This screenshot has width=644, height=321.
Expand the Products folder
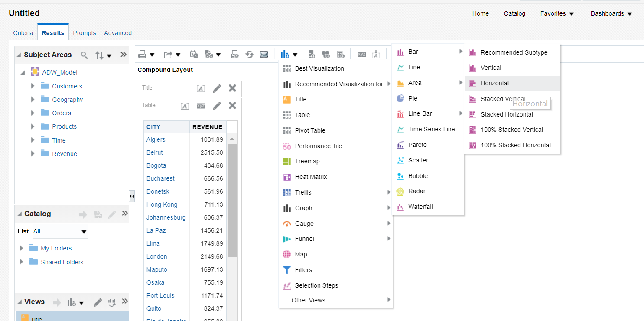[x=33, y=126]
